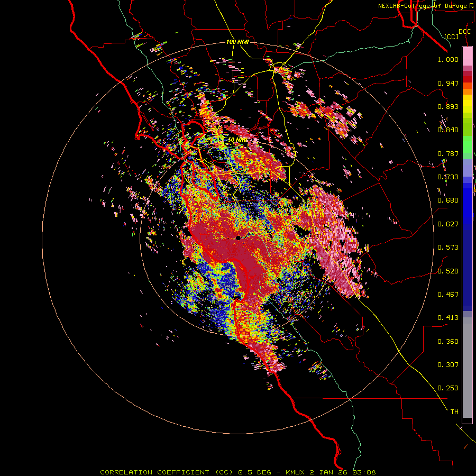Click the 1.000 value on the scale
This screenshot has height=476, width=476.
tap(448, 59)
